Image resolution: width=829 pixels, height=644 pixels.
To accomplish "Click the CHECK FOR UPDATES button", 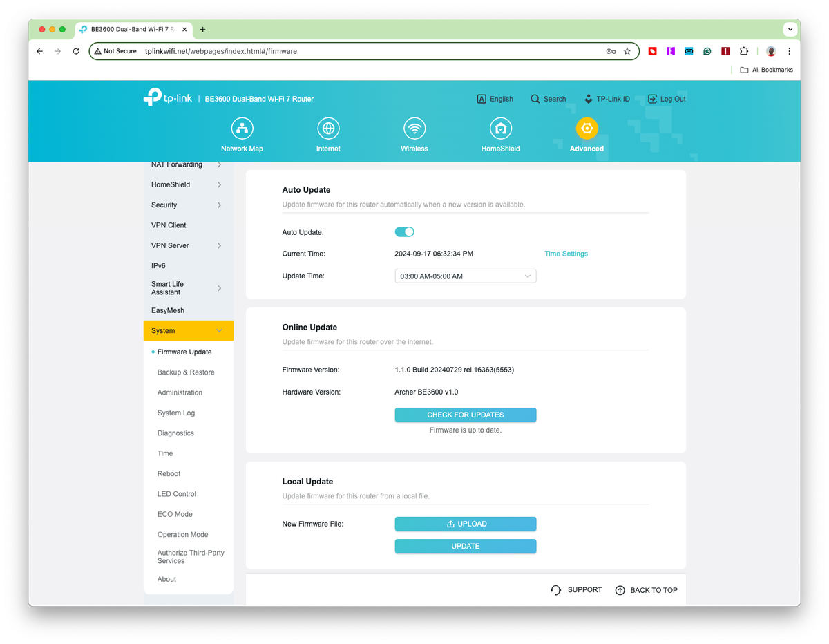I will pyautogui.click(x=465, y=415).
